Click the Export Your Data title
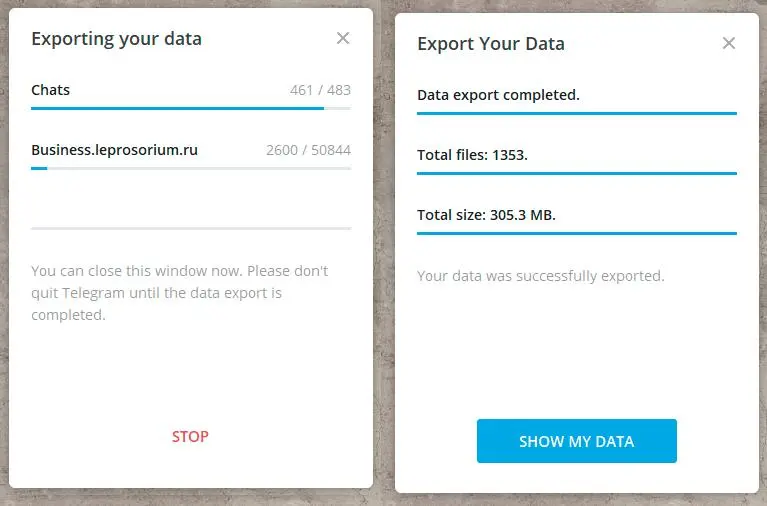 [x=491, y=44]
